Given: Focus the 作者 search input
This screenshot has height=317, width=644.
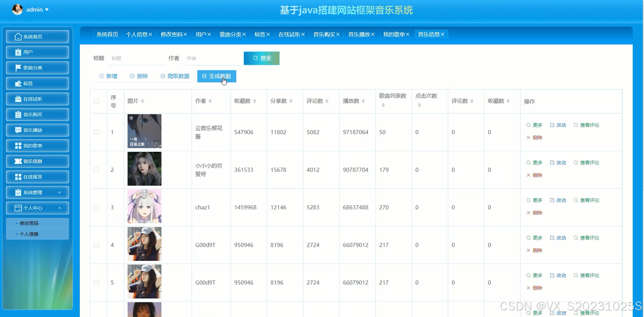Looking at the screenshot, I should (211, 58).
